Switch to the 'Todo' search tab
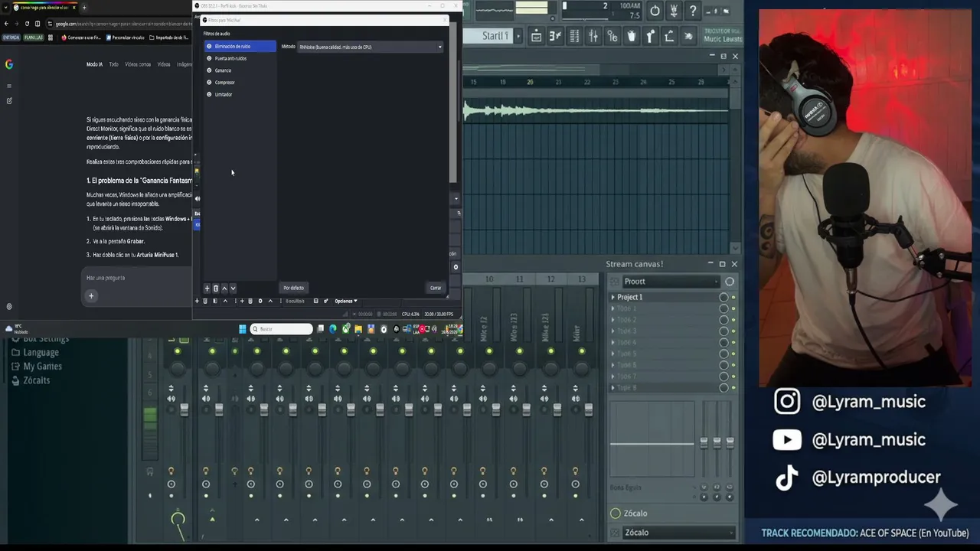 coord(113,64)
